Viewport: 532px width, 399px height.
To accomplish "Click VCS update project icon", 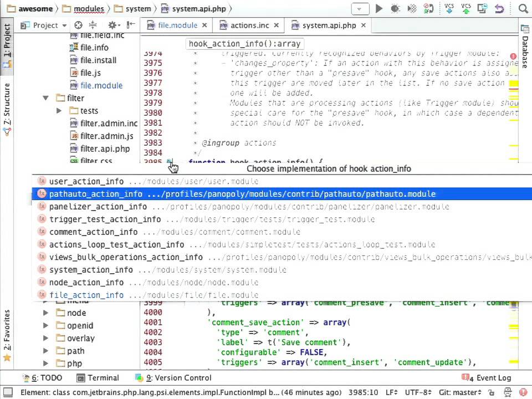I will [x=449, y=8].
